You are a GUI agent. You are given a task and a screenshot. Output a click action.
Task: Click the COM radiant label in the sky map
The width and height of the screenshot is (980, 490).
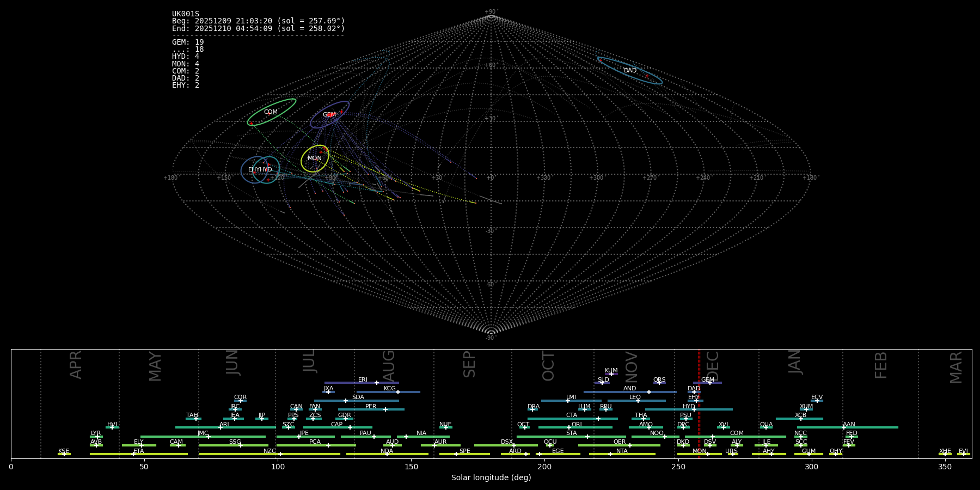(271, 112)
